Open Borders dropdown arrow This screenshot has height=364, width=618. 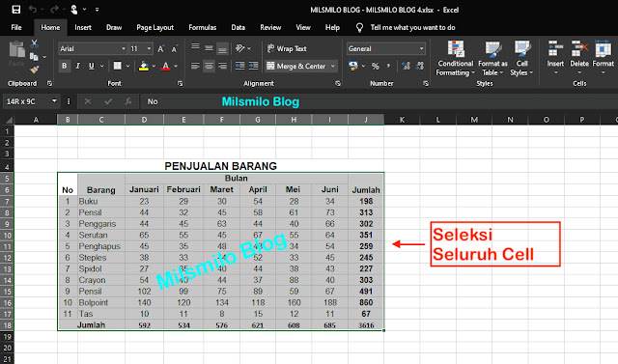click(127, 66)
